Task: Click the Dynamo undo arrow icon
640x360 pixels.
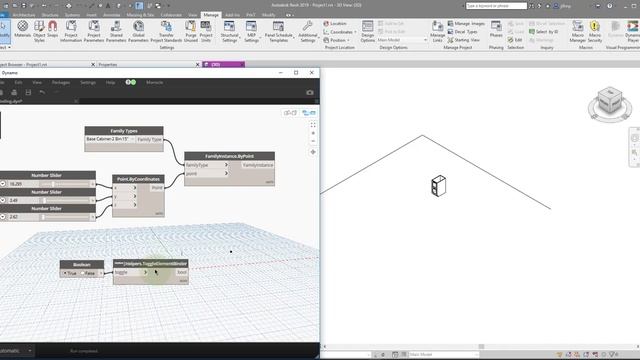Action: [x=42, y=93]
